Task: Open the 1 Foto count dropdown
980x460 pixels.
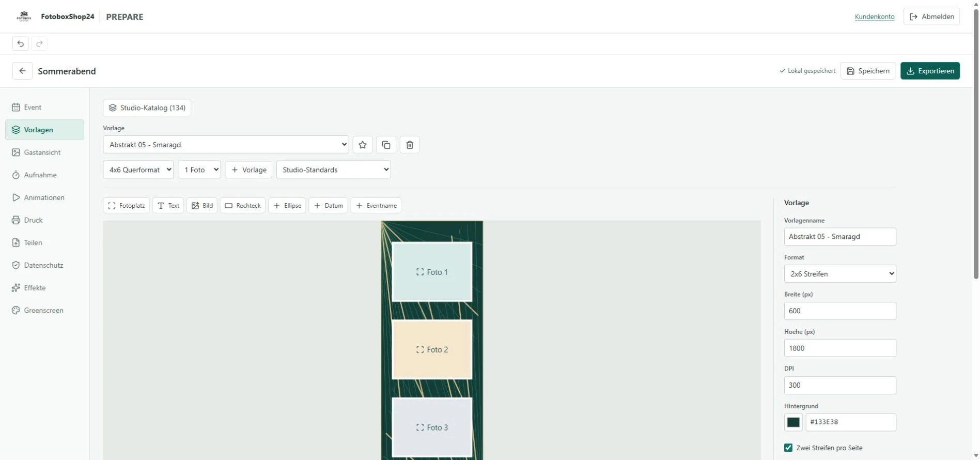Action: [199, 170]
